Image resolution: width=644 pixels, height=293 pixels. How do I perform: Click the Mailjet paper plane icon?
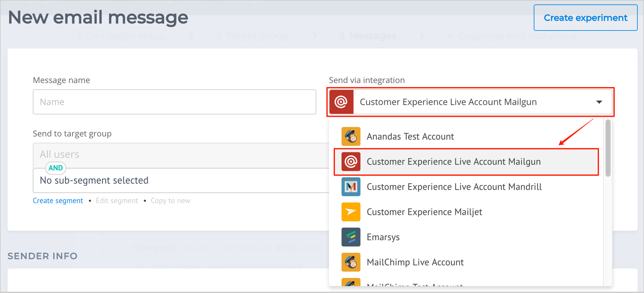[x=351, y=212]
